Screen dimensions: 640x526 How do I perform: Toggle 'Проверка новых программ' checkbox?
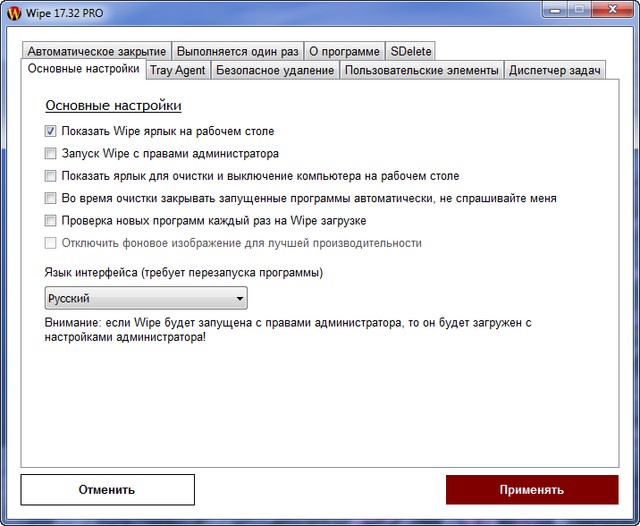pos(51,220)
